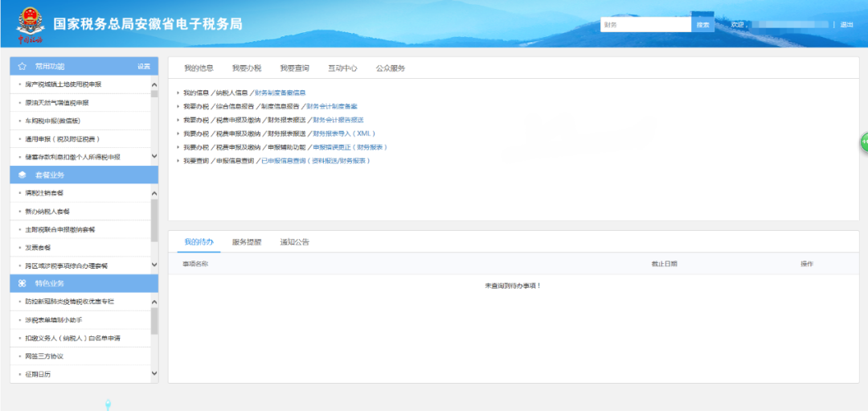The width and height of the screenshot is (868, 411).
Task: Open 已申报信息查询(资料报送/财务报表) link
Action: pos(316,161)
